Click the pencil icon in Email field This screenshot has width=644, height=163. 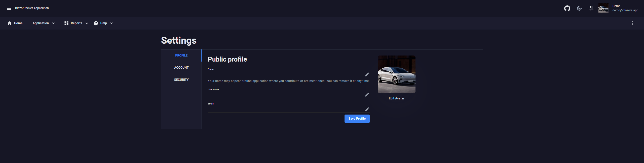[367, 109]
